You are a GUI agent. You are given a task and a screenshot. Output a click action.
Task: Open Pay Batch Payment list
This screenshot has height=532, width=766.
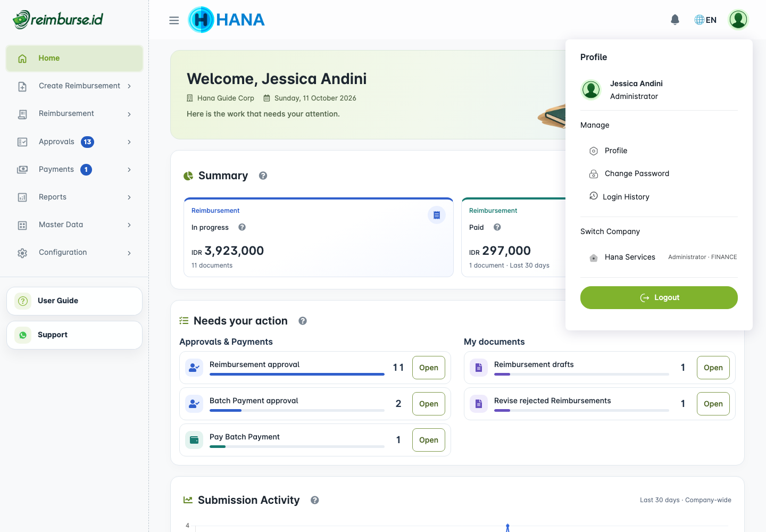(429, 440)
